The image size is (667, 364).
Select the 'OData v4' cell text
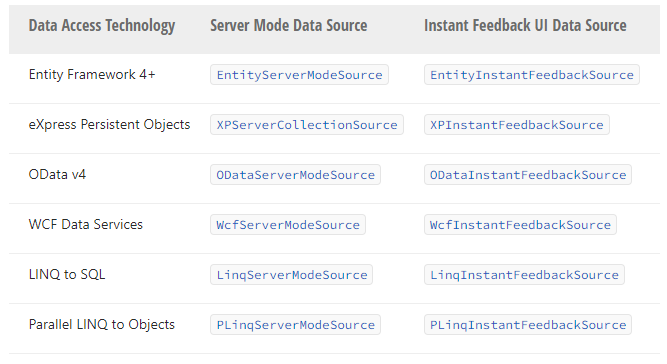coord(57,174)
